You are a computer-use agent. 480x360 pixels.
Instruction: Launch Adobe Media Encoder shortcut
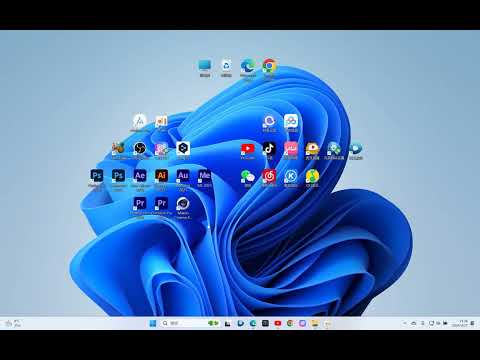pos(204,178)
